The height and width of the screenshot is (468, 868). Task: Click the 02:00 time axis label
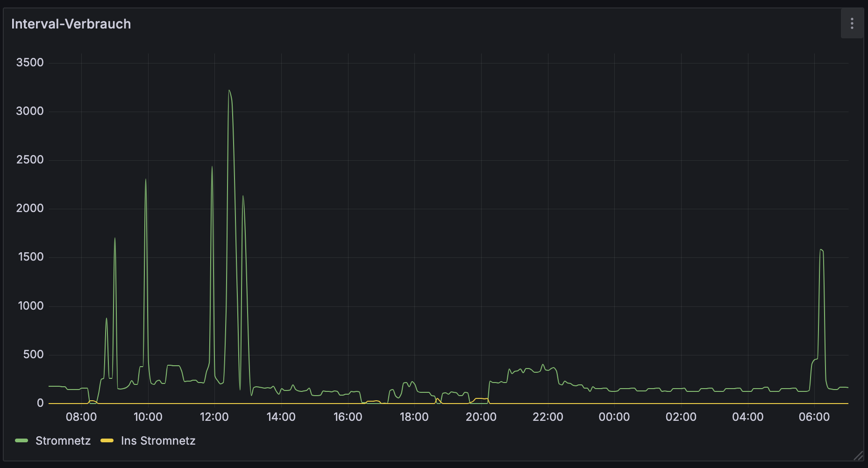pos(681,417)
